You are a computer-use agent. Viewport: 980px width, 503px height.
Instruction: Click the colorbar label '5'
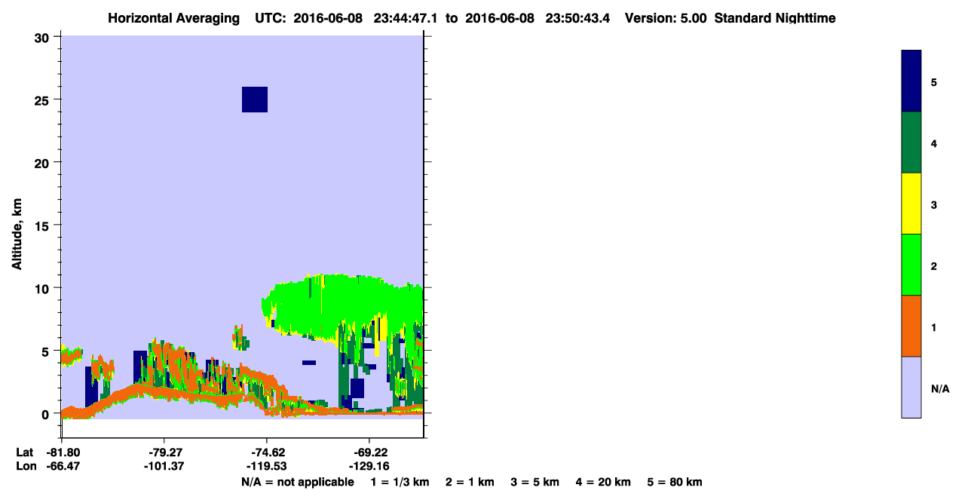pyautogui.click(x=934, y=82)
